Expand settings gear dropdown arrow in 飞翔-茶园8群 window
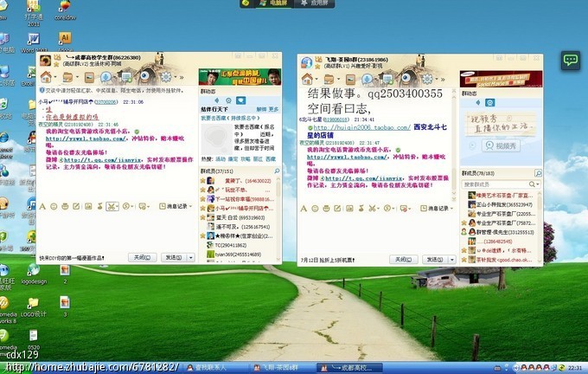Viewport: 588px width, 374px height. click(437, 80)
